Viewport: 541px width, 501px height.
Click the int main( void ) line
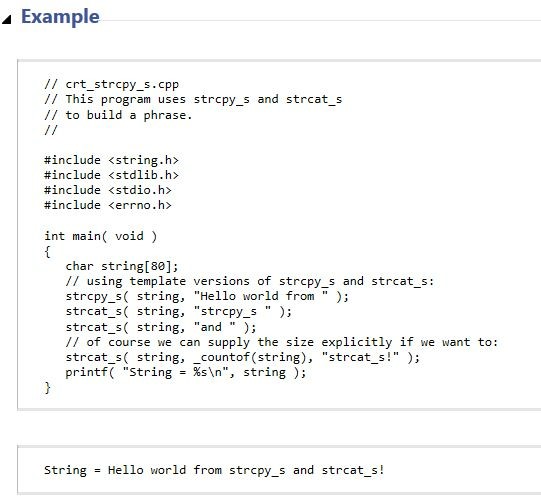pyautogui.click(x=101, y=236)
